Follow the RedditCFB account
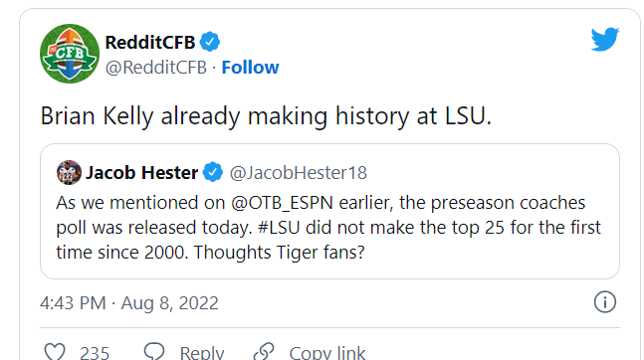 [250, 68]
